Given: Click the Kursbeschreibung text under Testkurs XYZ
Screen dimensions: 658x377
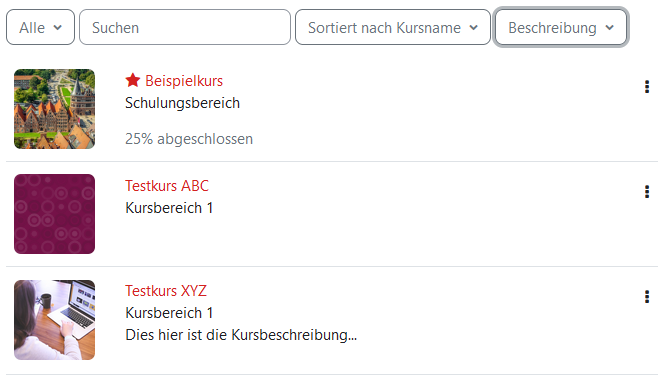Looking at the screenshot, I should 241,335.
